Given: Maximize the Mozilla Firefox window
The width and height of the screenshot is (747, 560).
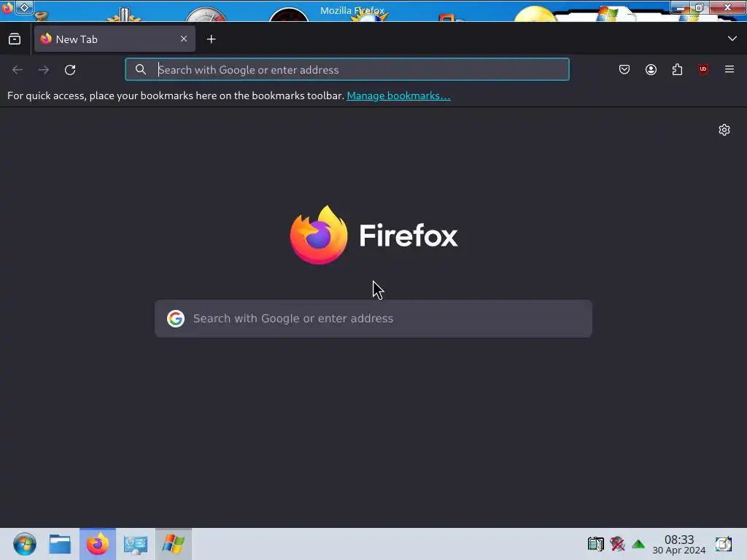Looking at the screenshot, I should (x=700, y=7).
